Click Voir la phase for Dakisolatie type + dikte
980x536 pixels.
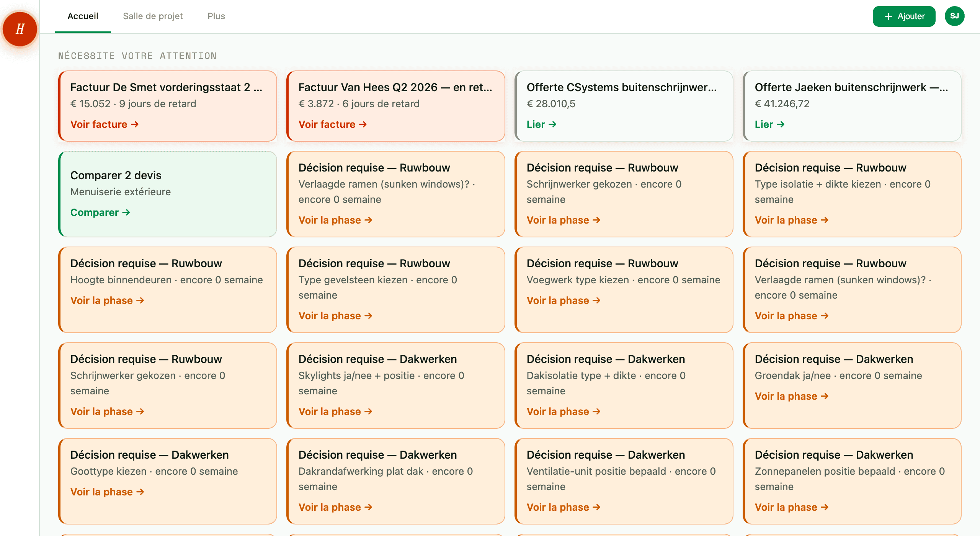563,412
